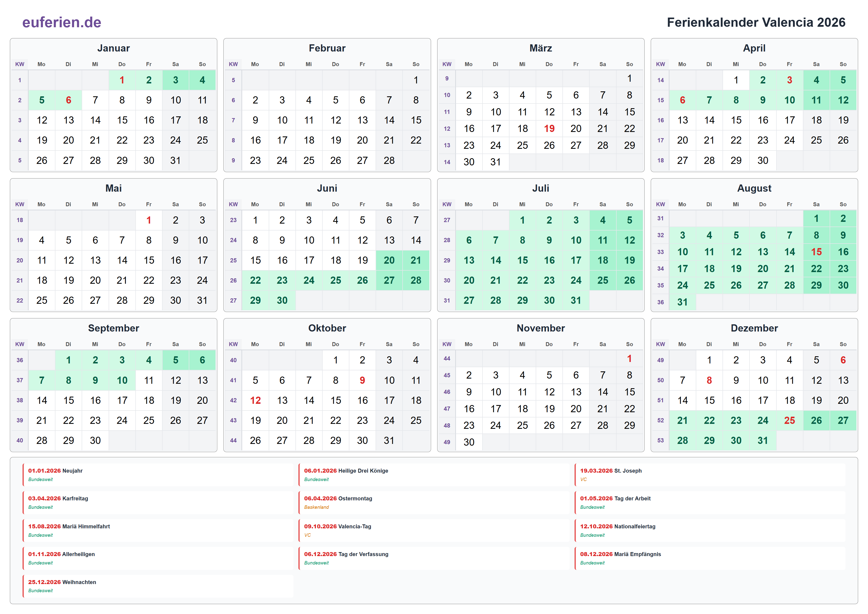Open the 09.10.2026 Valencia-Tag entry
The image size is (868, 614).
(434, 530)
